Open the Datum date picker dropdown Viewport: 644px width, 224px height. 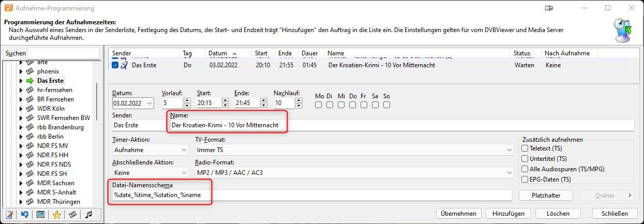149,103
